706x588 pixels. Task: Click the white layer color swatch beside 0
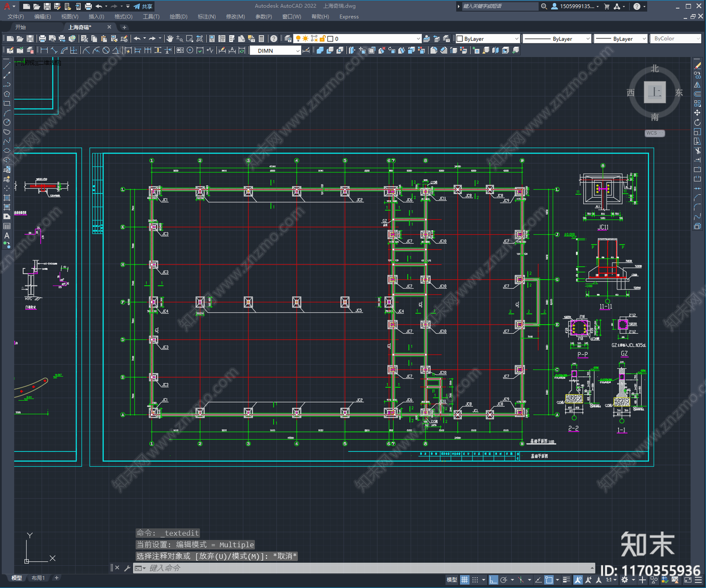(x=330, y=39)
